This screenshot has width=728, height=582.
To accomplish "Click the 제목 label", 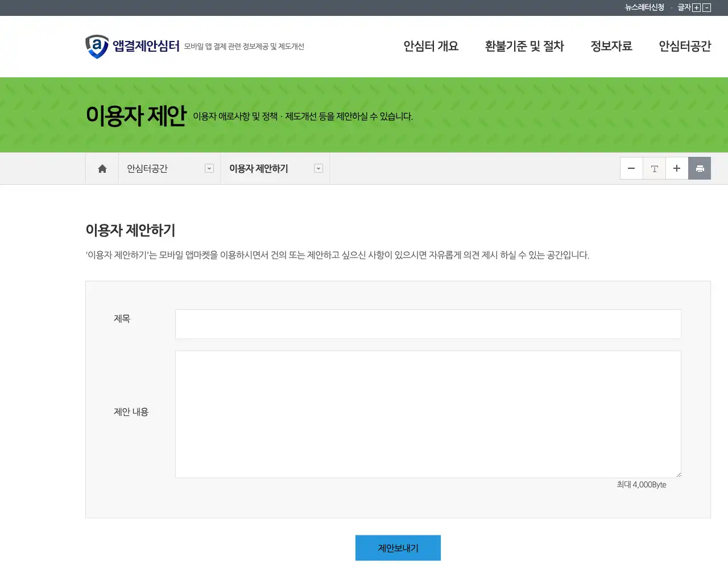I will pyautogui.click(x=122, y=319).
